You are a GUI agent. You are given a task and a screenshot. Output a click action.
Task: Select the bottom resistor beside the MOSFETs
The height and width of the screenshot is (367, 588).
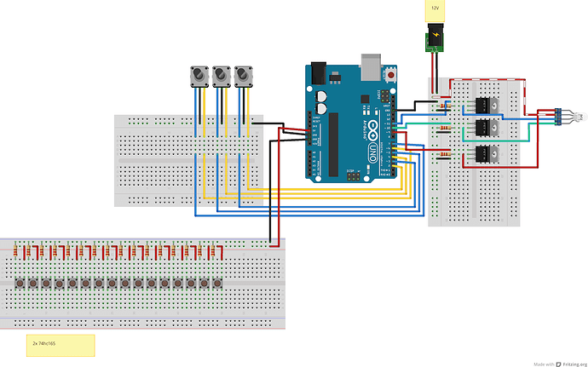(445, 154)
